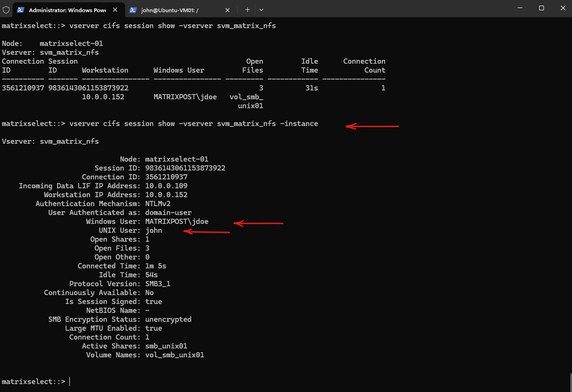
Task: Close the john@Ubuntu-VM01 tab
Action: pyautogui.click(x=228, y=10)
